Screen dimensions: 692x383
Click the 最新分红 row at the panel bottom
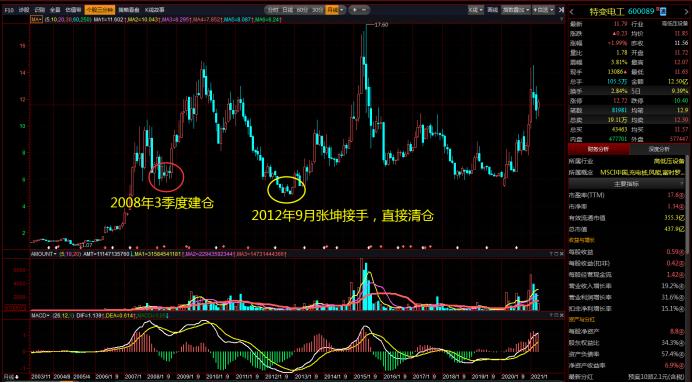(628, 377)
